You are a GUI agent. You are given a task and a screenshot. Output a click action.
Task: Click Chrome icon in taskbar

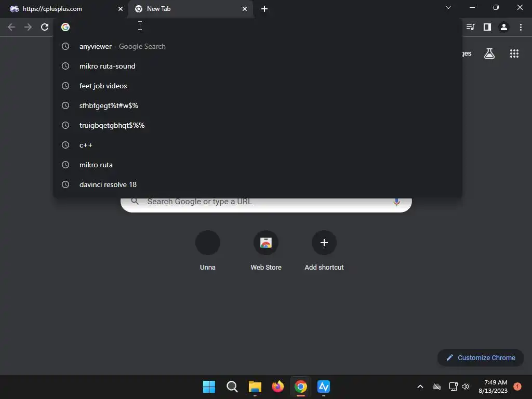click(x=301, y=387)
